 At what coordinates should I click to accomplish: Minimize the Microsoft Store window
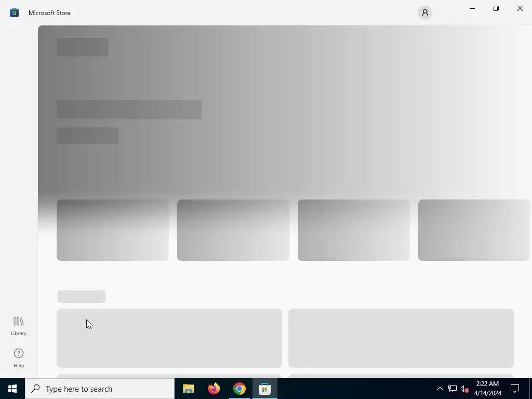(472, 8)
